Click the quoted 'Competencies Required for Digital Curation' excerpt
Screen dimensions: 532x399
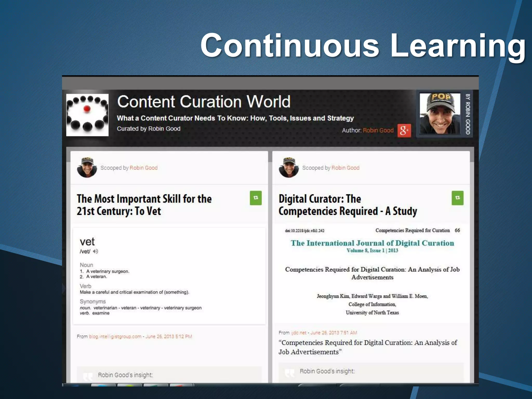pyautogui.click(x=368, y=347)
